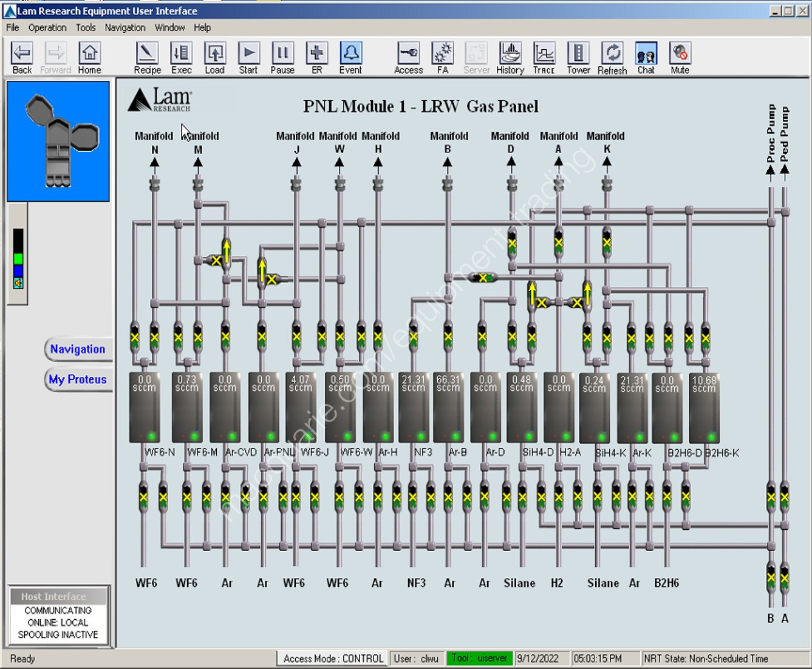This screenshot has width=812, height=669.
Task: Toggle the valve directly above Ar-B controller
Action: coord(448,336)
